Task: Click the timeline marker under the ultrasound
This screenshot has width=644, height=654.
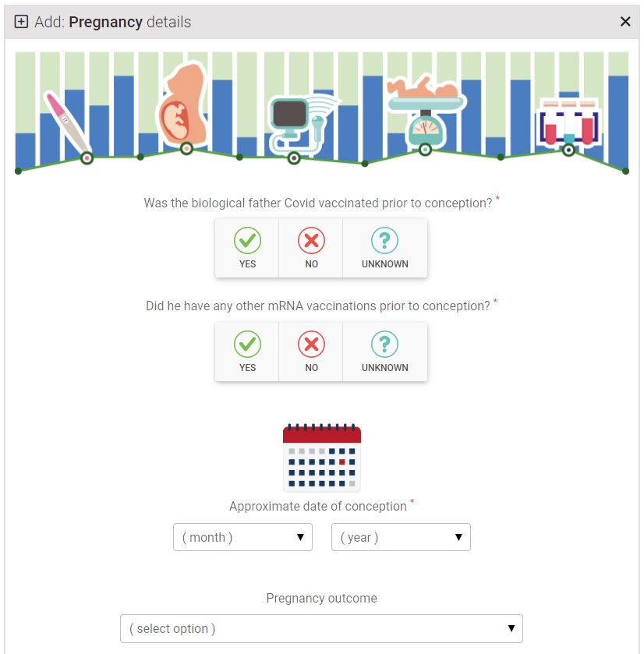Action: [x=294, y=158]
